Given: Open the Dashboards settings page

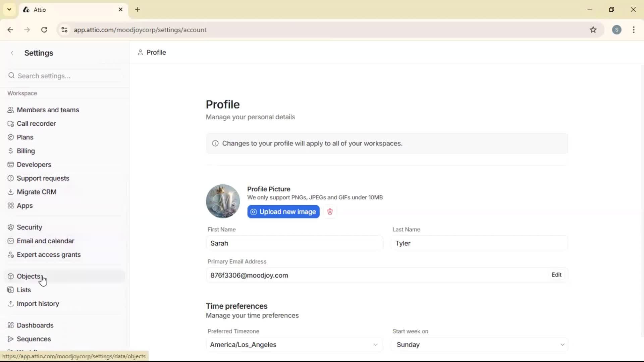Looking at the screenshot, I should [x=64, y=325].
